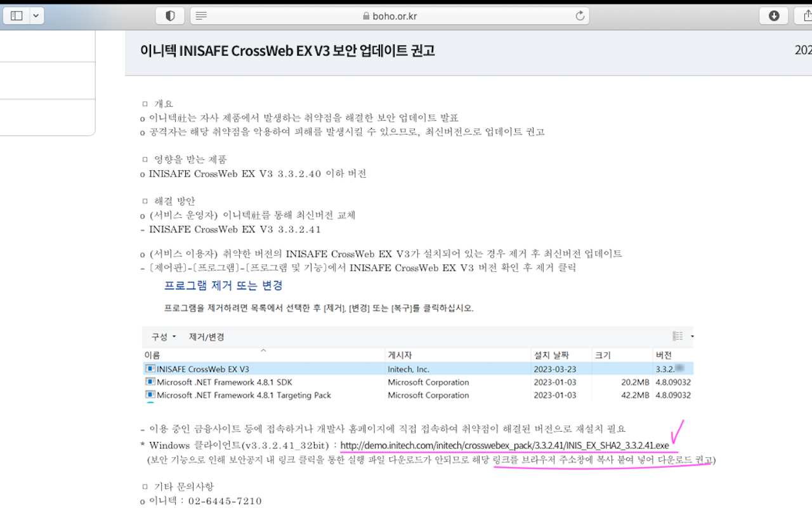
Task: Open the privacy shield report icon
Action: pos(170,16)
